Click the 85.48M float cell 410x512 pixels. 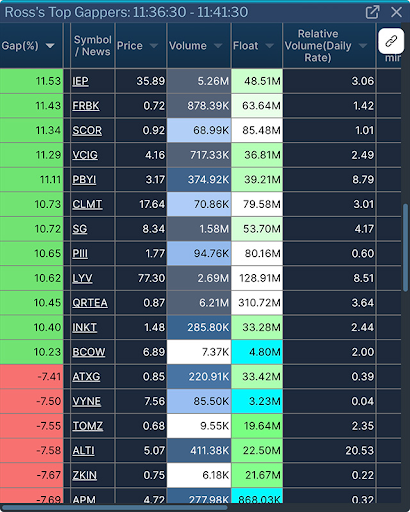[257, 130]
